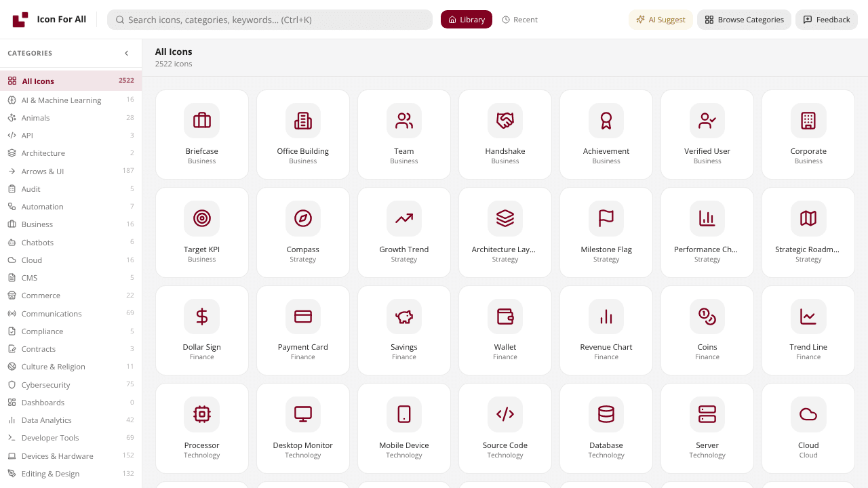Image resolution: width=868 pixels, height=488 pixels.
Task: Open the Architecture category
Action: coord(71,153)
